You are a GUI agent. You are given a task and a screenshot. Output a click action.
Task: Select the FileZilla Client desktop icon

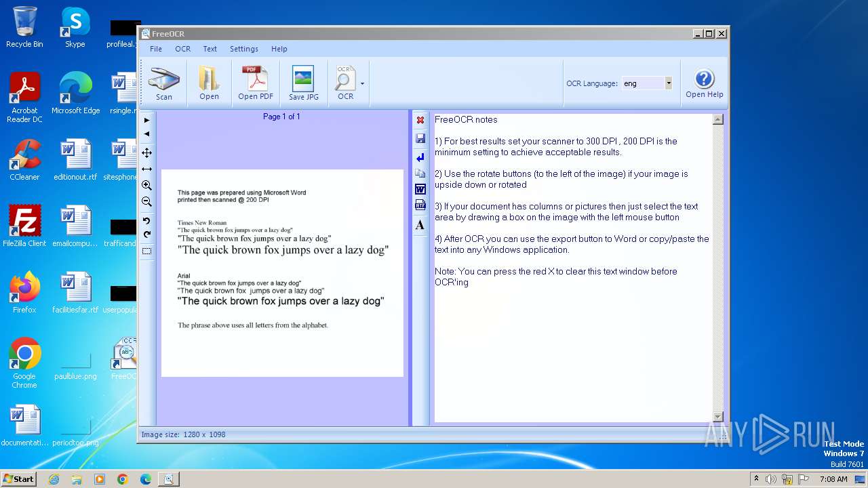coord(24,226)
